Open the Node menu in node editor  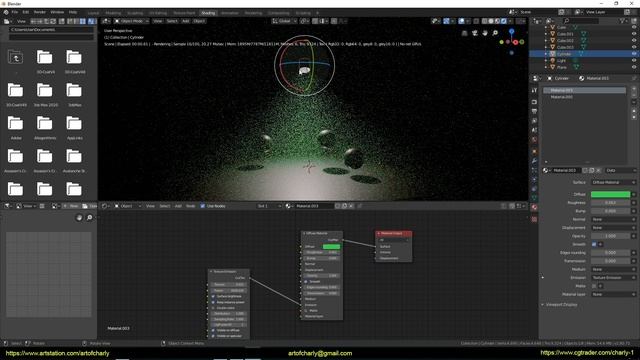191,206
